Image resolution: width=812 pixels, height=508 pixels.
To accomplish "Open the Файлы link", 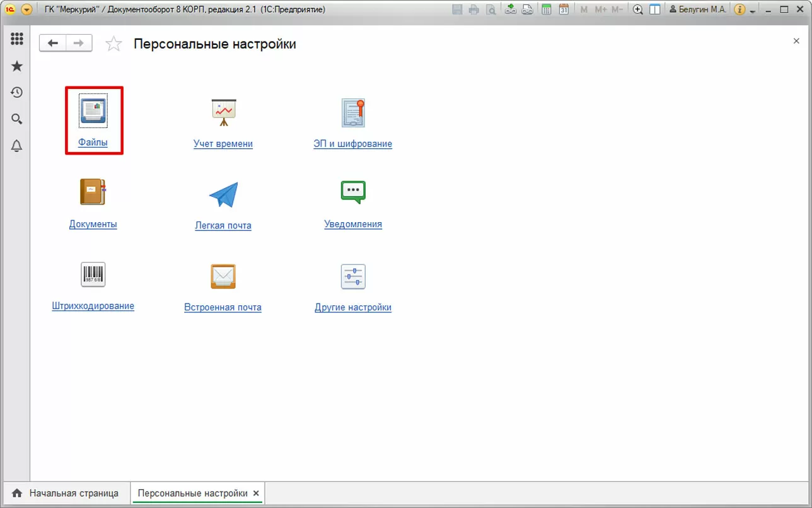I will click(93, 143).
